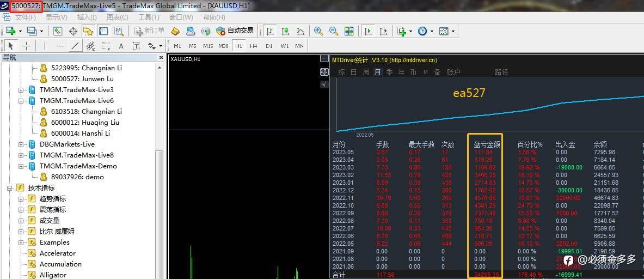Toggle the H4 timeframe
Screen dimensions: 644x279
click(x=254, y=46)
